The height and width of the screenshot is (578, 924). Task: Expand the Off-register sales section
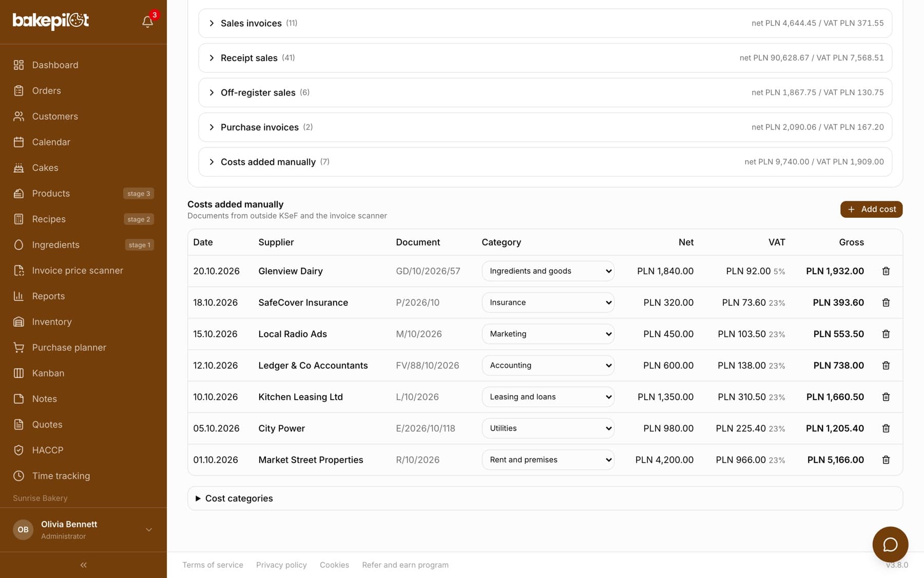[x=545, y=92]
